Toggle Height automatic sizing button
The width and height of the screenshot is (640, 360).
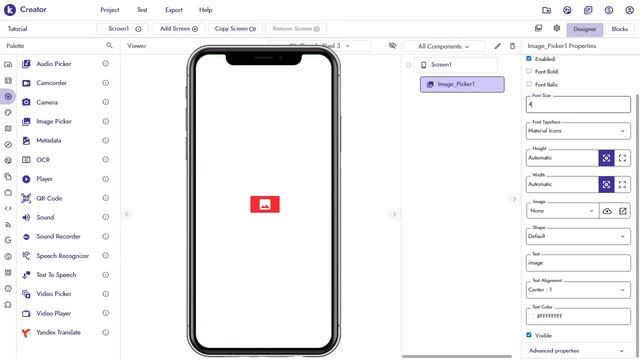(607, 158)
